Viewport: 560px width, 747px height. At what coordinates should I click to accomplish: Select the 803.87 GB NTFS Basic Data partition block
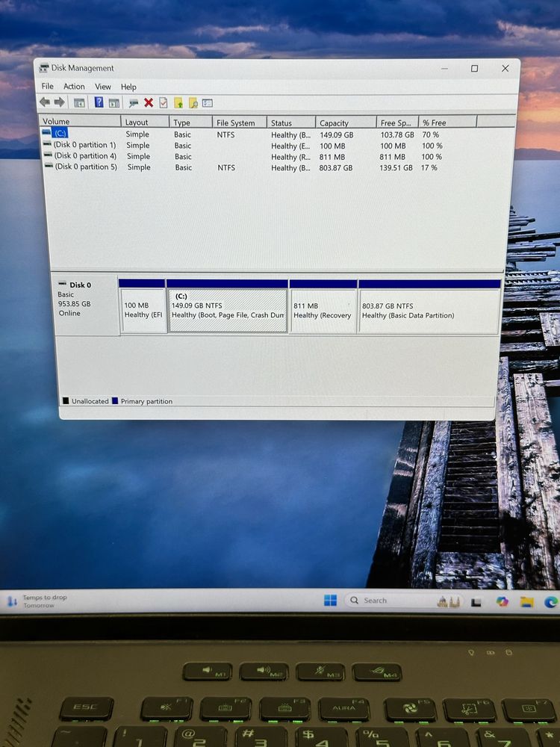429,306
